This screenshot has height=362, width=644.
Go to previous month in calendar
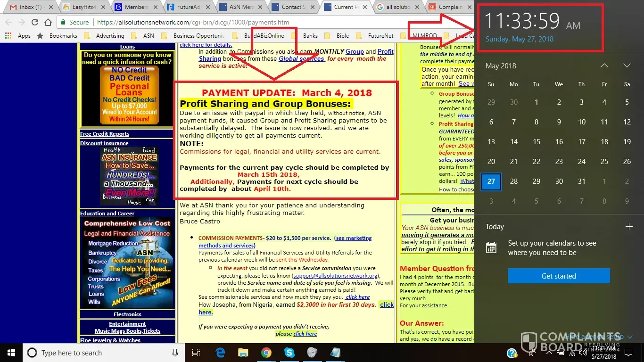(604, 66)
